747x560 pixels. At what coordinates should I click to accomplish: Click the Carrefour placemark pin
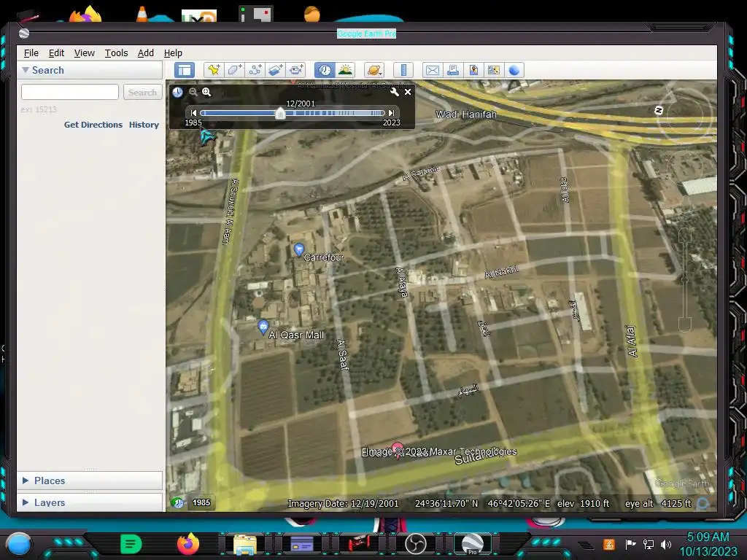[x=298, y=249]
